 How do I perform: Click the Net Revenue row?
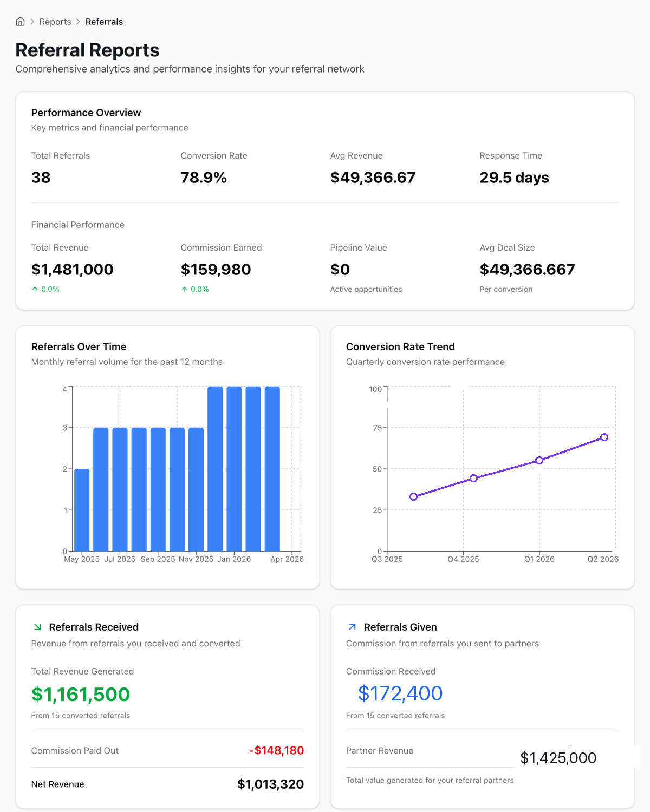167,784
